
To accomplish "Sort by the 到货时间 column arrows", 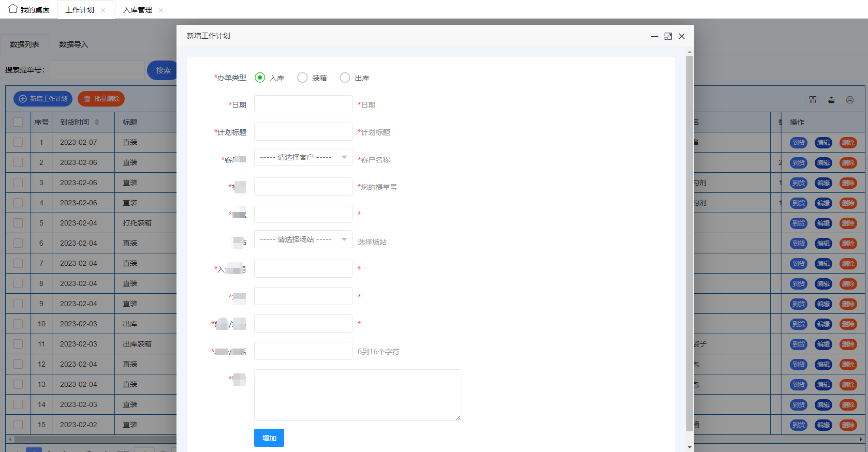I will [x=97, y=122].
